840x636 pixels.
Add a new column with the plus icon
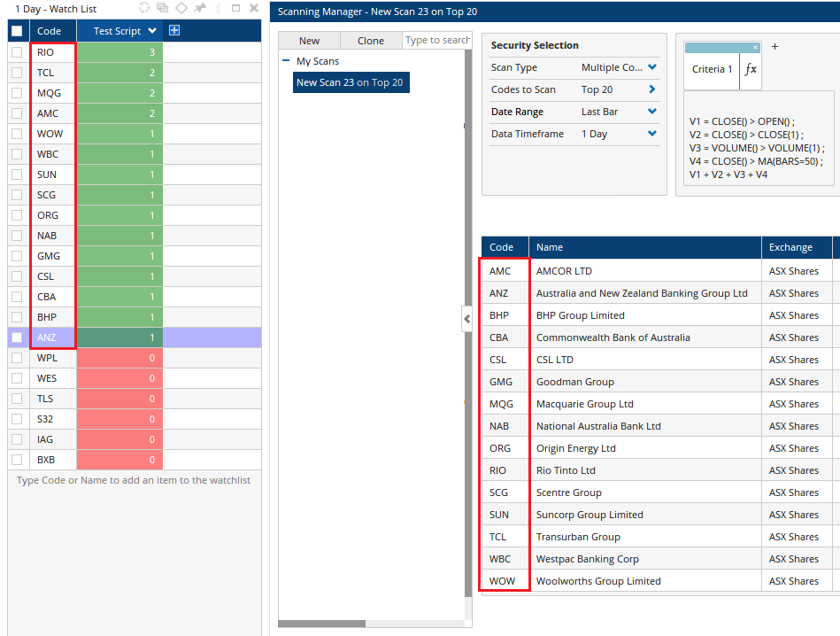[174, 31]
